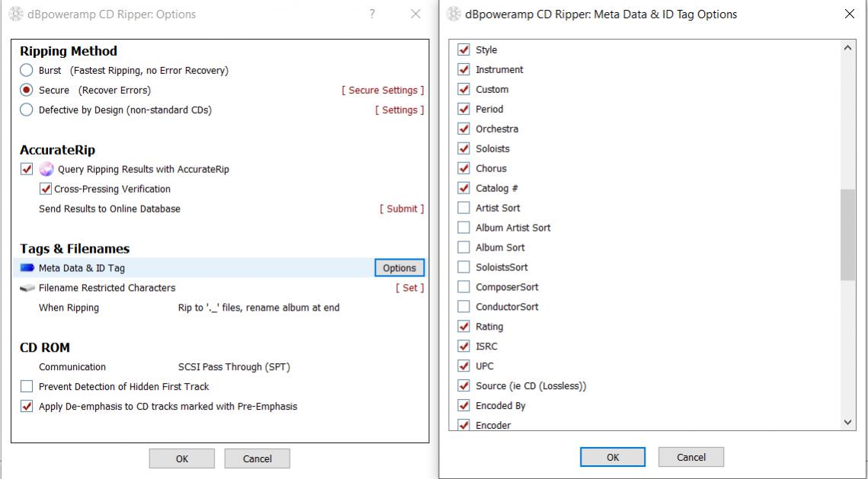Screen dimensions: 868x479
Task: Click the tag list scrollbar up arrow
Action: [847, 48]
